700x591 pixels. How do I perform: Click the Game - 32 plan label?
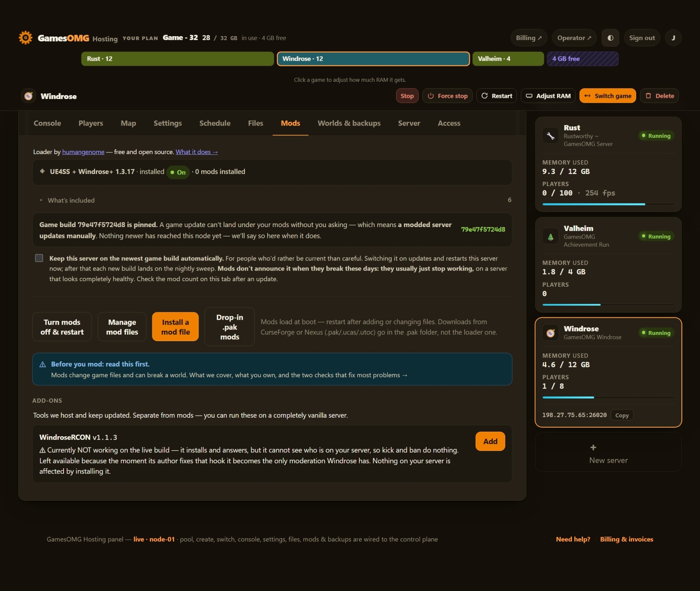(180, 38)
